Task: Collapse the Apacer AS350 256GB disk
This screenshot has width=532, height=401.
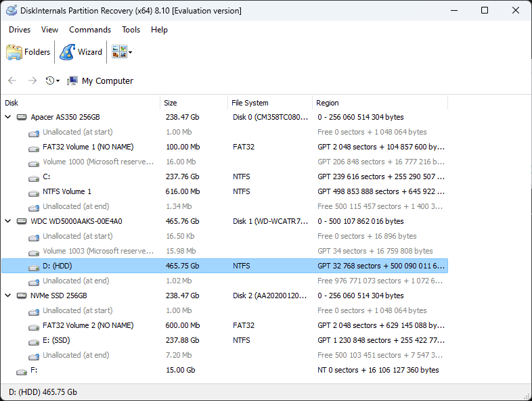Action: coord(8,117)
